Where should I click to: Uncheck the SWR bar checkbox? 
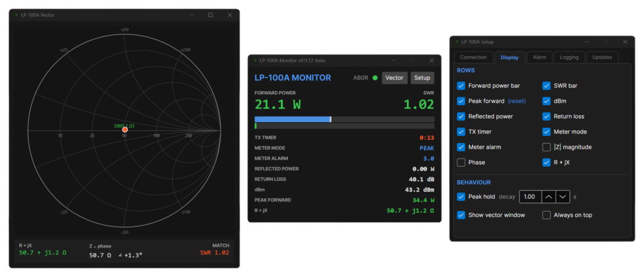pyautogui.click(x=547, y=86)
